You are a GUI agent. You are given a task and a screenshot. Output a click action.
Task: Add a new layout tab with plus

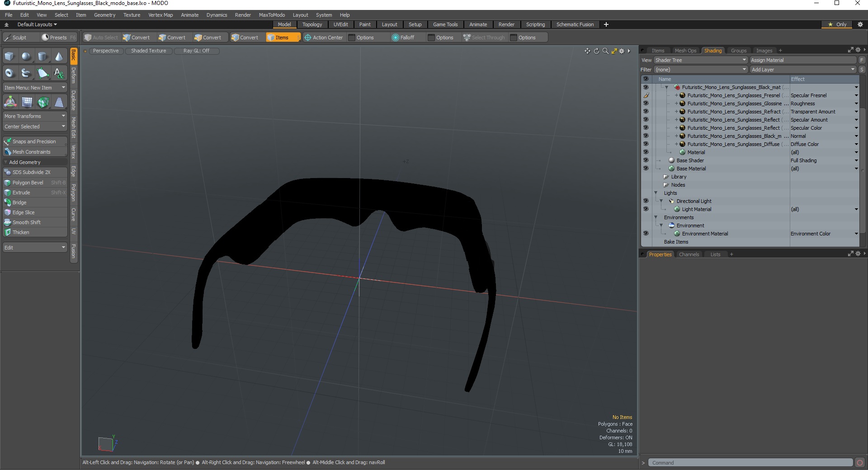click(606, 24)
